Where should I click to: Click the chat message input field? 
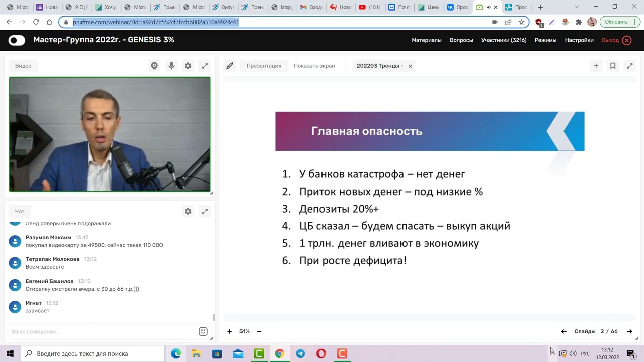(101, 332)
